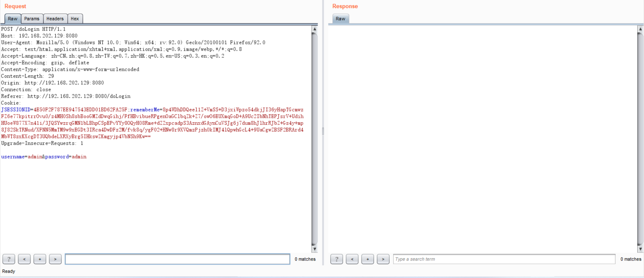This screenshot has height=278, width=644.
Task: Open the Hex tab
Action: (x=75, y=19)
